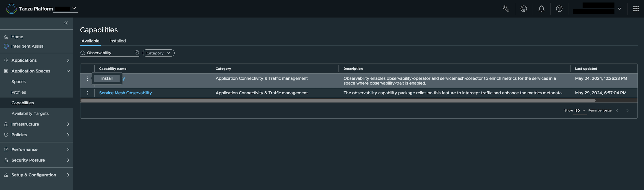This screenshot has width=644, height=190.
Task: Click the Application Spaces icon in sidebar
Action: click(x=6, y=71)
